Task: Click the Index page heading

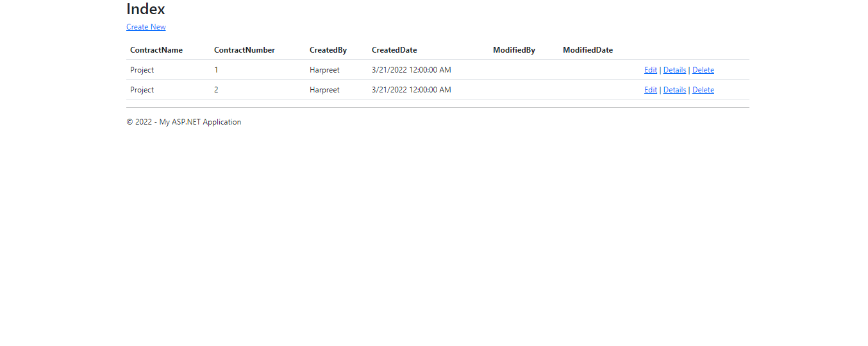Action: 146,9
